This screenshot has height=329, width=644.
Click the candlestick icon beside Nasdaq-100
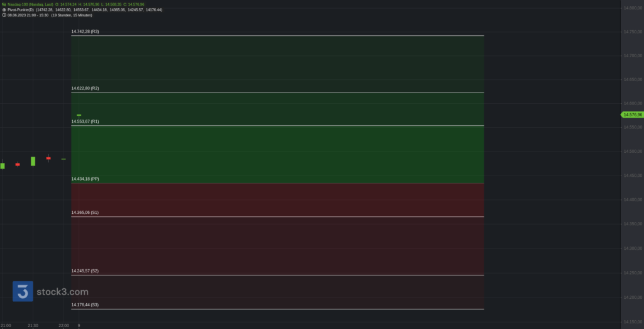(4, 4)
